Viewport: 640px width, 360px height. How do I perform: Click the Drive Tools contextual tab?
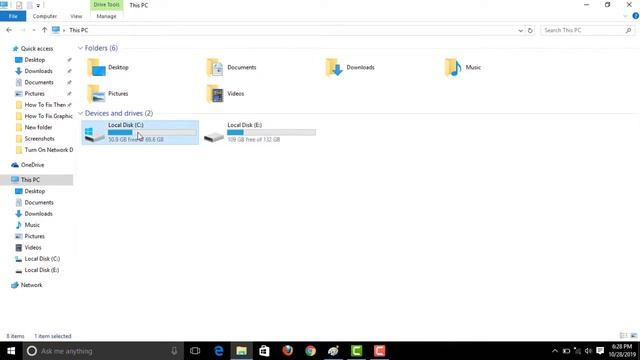pos(107,5)
